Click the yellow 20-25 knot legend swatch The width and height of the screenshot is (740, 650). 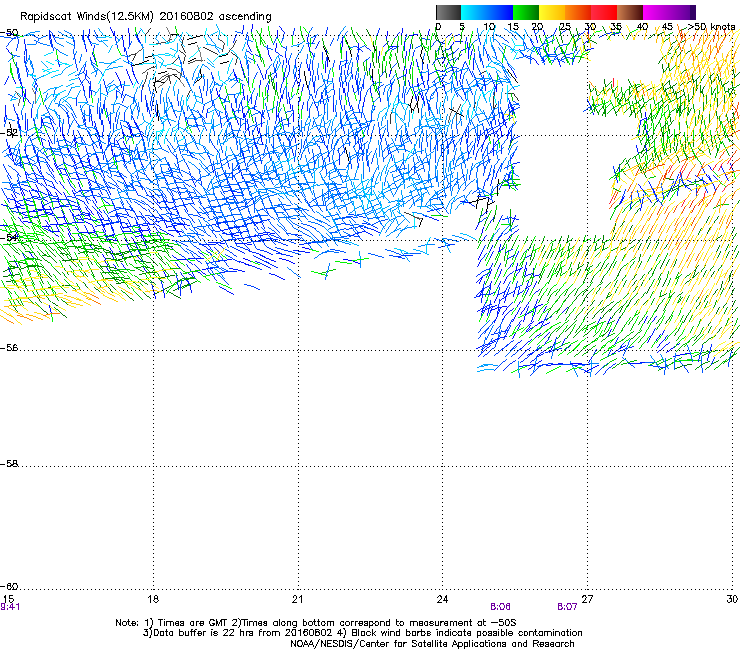[x=552, y=12]
